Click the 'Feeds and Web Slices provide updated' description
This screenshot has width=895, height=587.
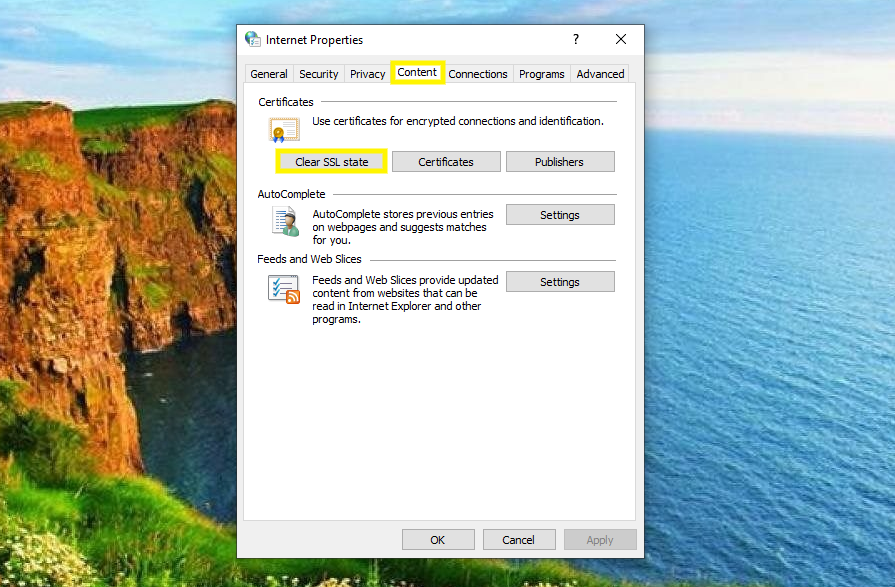405,299
